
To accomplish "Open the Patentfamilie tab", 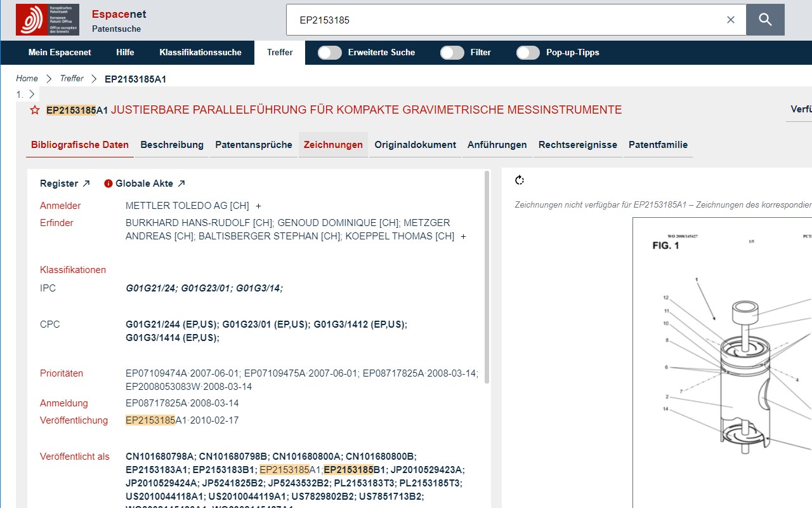I will (658, 145).
